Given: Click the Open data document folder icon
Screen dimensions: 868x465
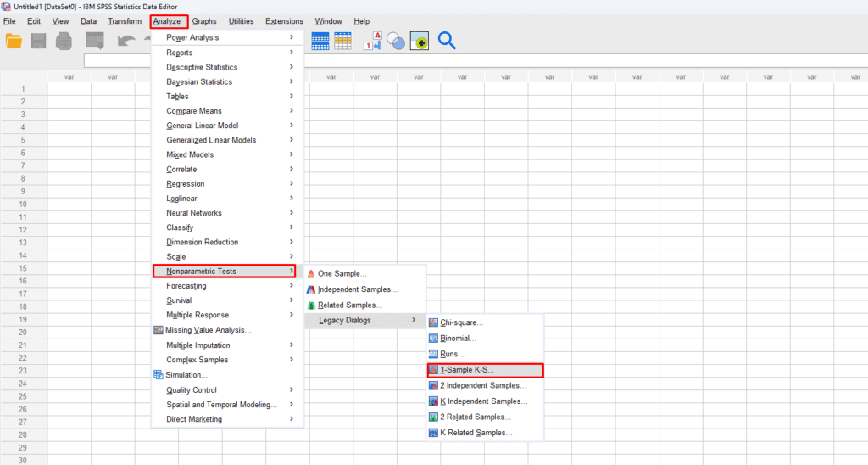Looking at the screenshot, I should [14, 41].
